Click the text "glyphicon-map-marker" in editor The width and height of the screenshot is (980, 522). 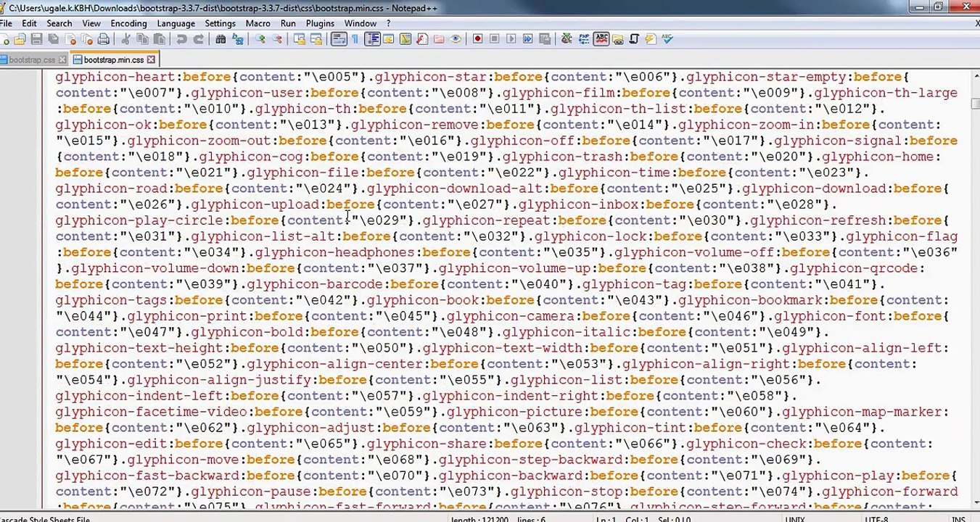pos(861,412)
